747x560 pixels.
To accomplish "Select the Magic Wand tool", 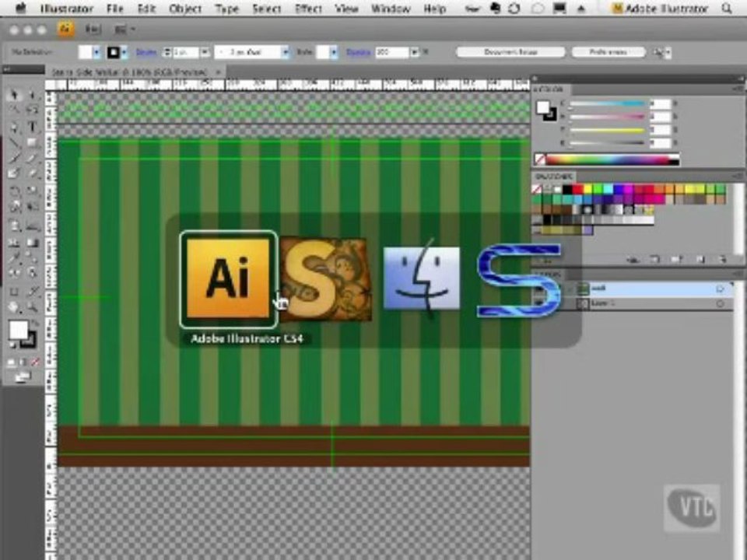I will click(x=14, y=110).
